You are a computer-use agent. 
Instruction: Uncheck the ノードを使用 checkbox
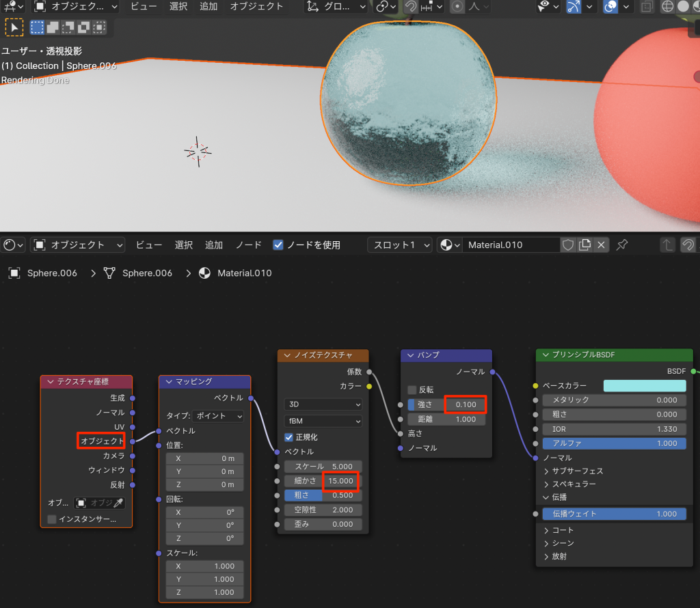coord(278,245)
